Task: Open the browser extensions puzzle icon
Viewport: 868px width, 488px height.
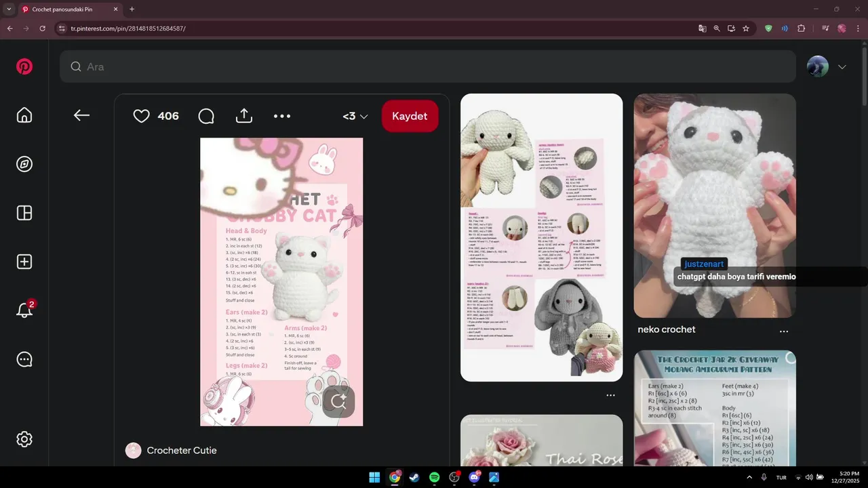Action: (802, 28)
